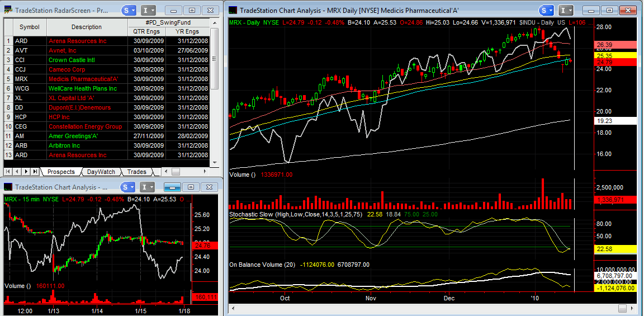Open the symbol link S dropdown in 15 min chart
Viewport: 644px width, 316px height.
[127, 187]
